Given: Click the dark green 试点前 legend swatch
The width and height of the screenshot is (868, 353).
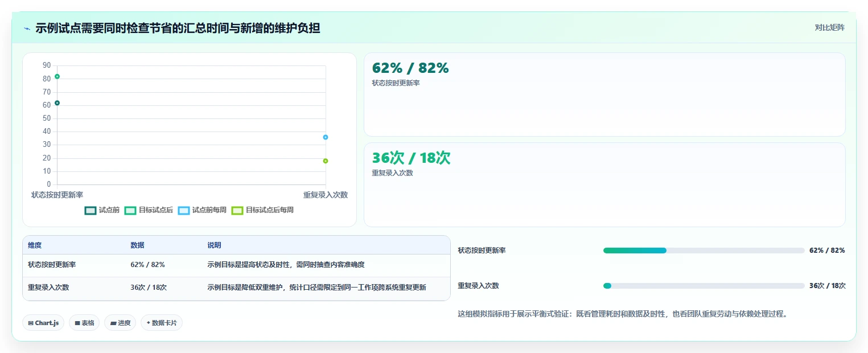Looking at the screenshot, I should pyautogui.click(x=90, y=210).
